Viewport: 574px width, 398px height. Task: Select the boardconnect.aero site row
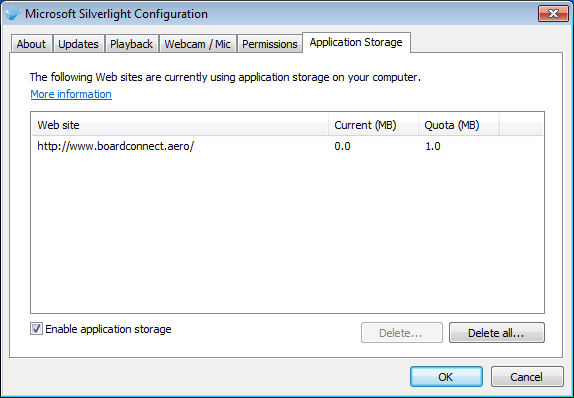point(287,146)
